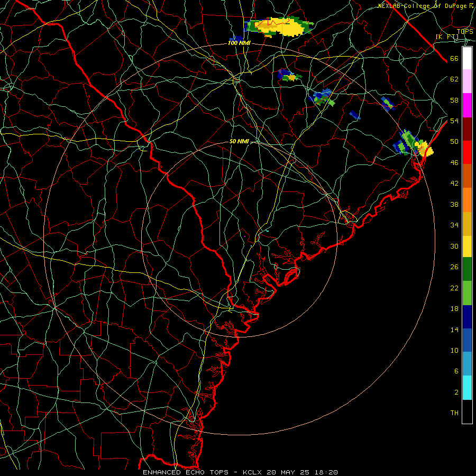
Task: Click the 100 NMI range ring label
Action: pyautogui.click(x=239, y=43)
